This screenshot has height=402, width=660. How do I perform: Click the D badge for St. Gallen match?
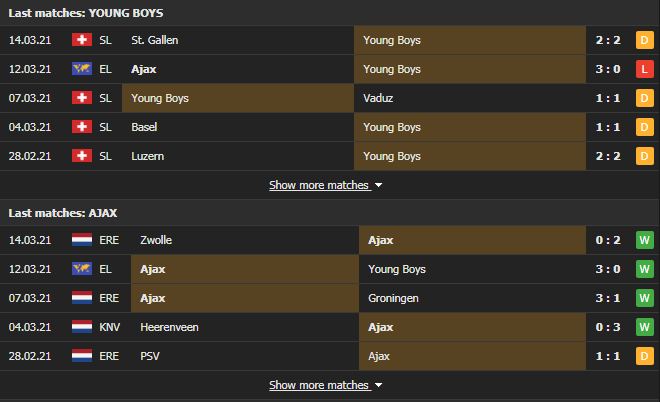tap(644, 40)
